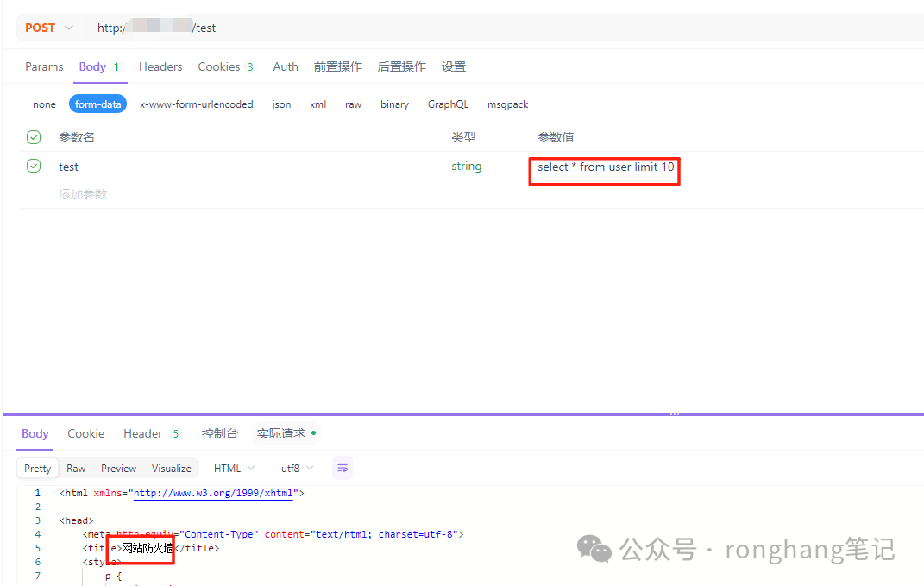Click the Preview response view button
Image resolution: width=924 pixels, height=586 pixels.
coord(118,468)
